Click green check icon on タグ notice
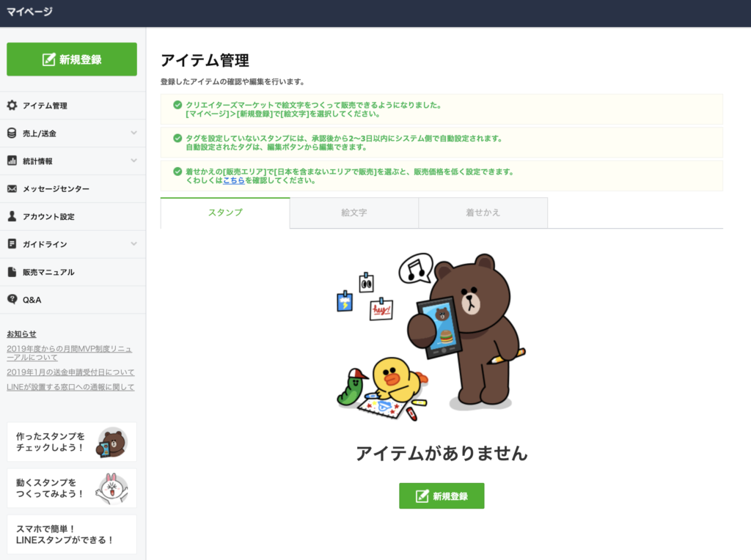The image size is (751, 560). (177, 139)
